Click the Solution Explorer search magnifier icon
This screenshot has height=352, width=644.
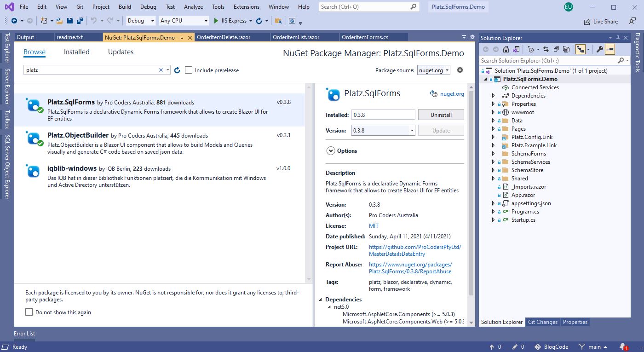coord(621,60)
